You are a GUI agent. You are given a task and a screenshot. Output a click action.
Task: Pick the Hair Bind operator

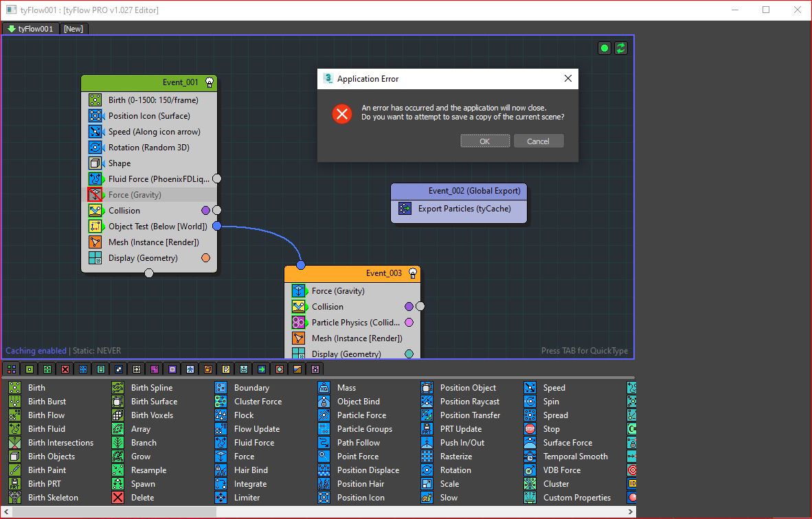click(241, 470)
